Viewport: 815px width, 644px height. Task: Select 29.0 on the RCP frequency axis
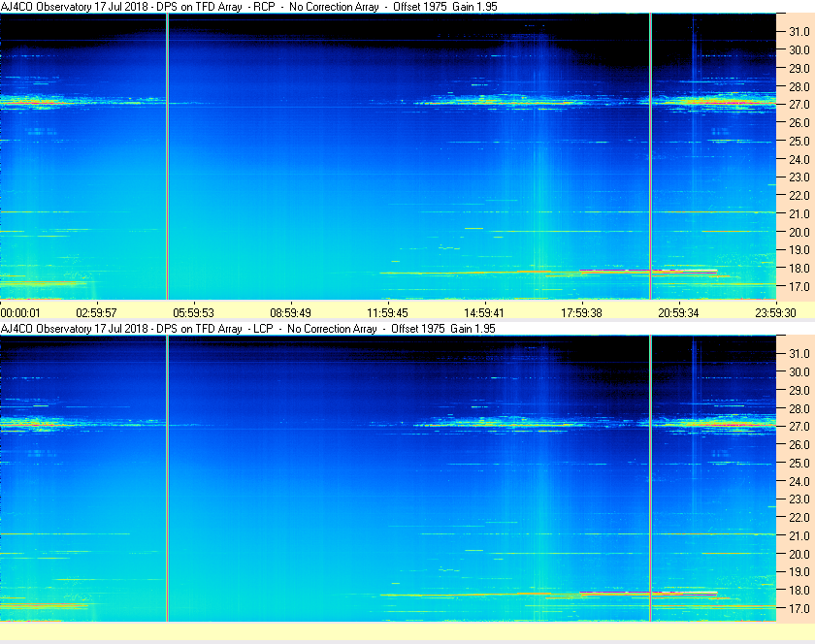(799, 68)
